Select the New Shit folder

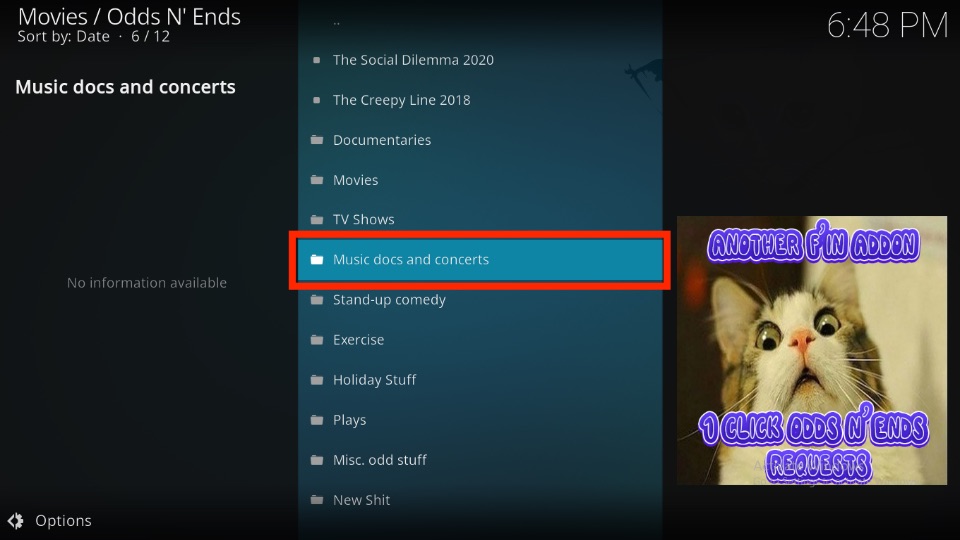point(480,500)
